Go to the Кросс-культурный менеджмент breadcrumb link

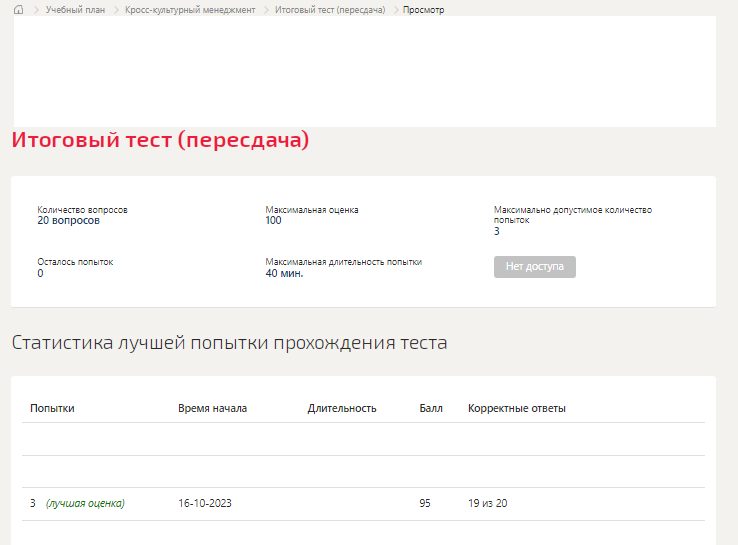coord(190,9)
